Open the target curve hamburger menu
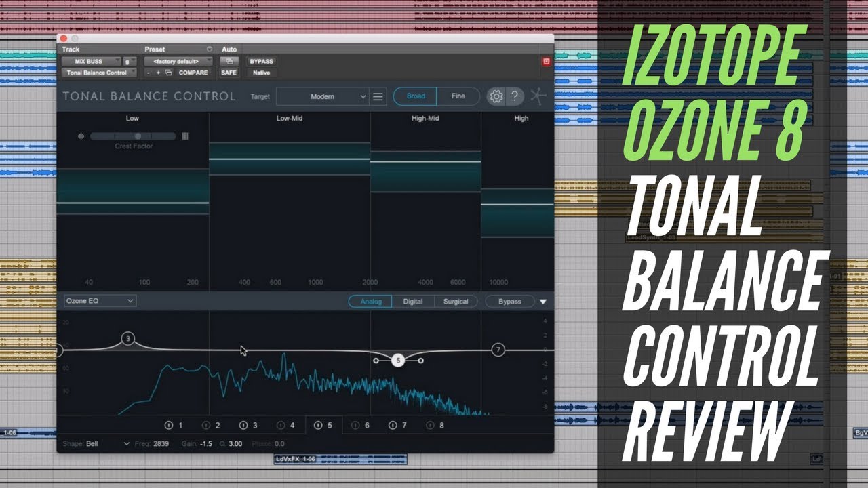 tap(378, 96)
